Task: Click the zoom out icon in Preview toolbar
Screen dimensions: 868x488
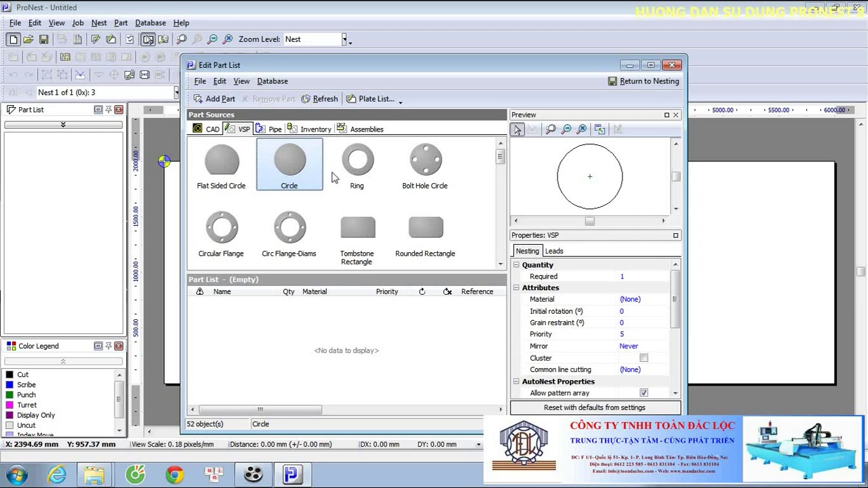Action: pos(566,129)
